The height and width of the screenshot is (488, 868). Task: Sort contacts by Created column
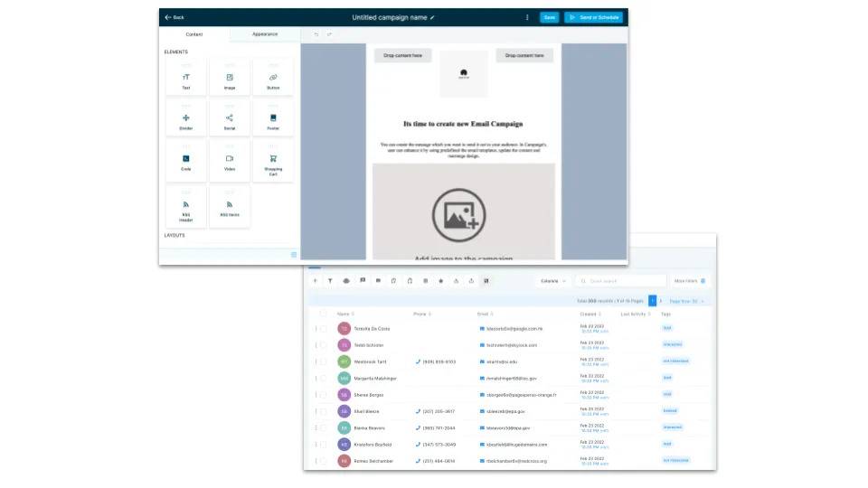click(590, 314)
